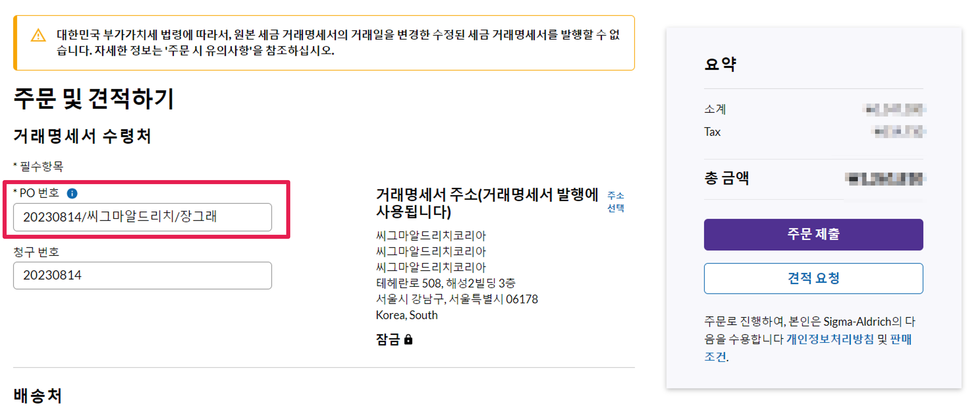980x414 pixels.
Task: Select the Tax label in the summary
Action: pyautogui.click(x=712, y=132)
